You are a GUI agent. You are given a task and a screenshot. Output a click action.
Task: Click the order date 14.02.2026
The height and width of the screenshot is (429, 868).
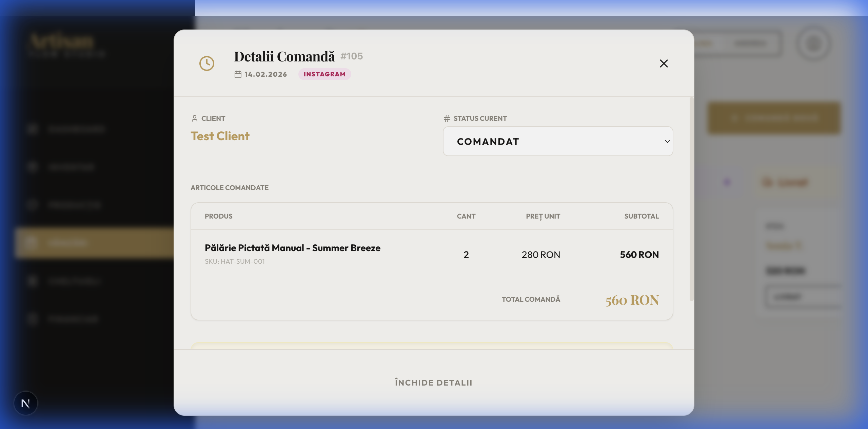[265, 74]
